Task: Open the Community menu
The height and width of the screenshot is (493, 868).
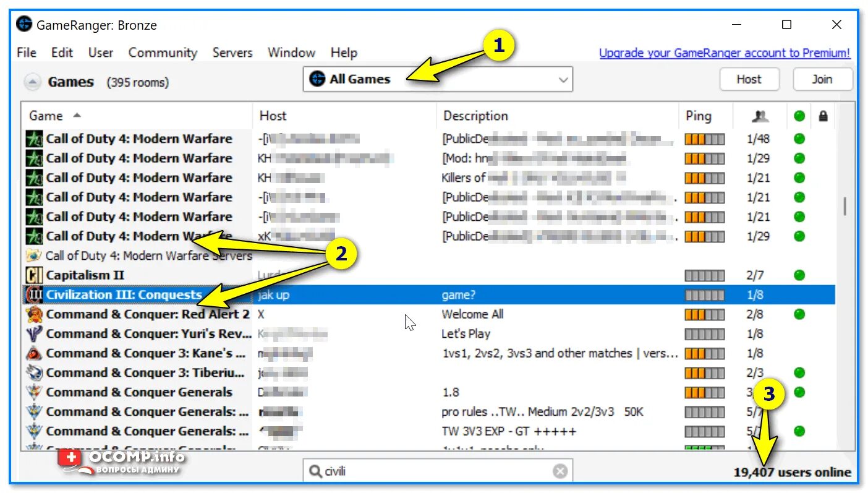Action: 163,53
